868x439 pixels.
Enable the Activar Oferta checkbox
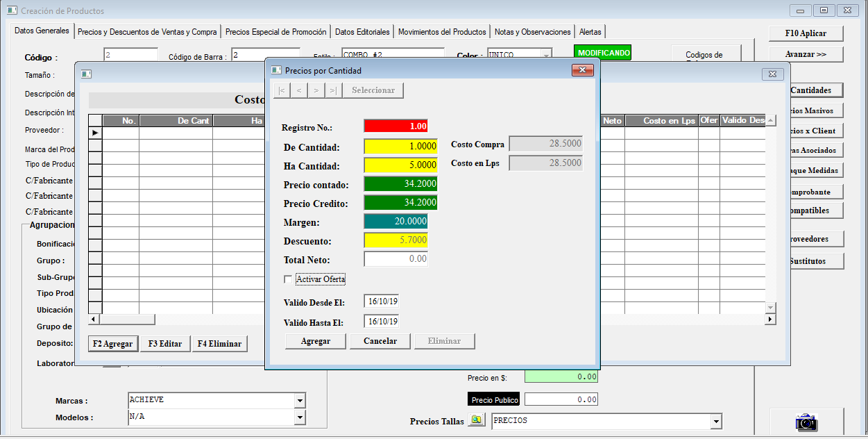(x=288, y=280)
